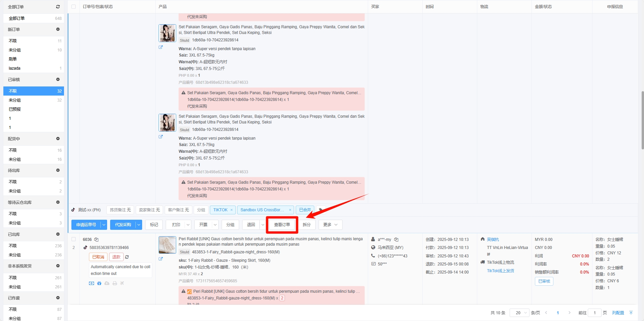Open lazada group in sidebar

(14, 68)
